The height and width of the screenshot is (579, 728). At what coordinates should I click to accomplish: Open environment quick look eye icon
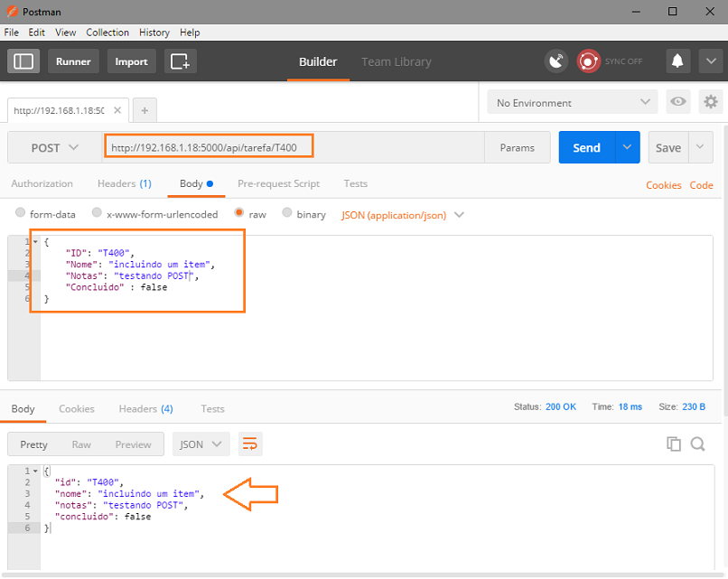(677, 102)
